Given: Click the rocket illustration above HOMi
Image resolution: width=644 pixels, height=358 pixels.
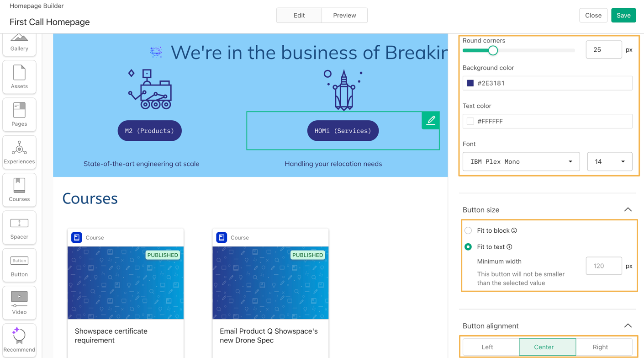Looking at the screenshot, I should tap(343, 90).
